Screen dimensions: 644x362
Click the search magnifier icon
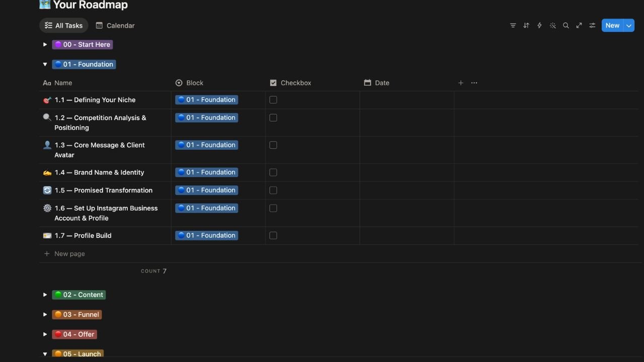coord(566,26)
